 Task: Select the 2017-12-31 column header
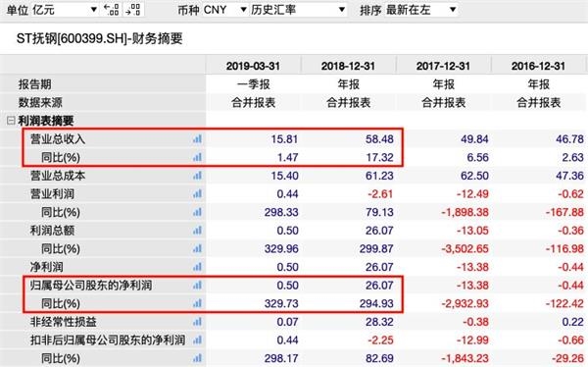[x=443, y=66]
